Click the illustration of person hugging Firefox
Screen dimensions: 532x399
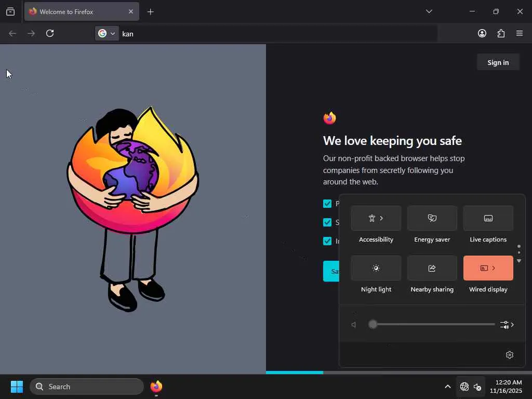click(132, 208)
